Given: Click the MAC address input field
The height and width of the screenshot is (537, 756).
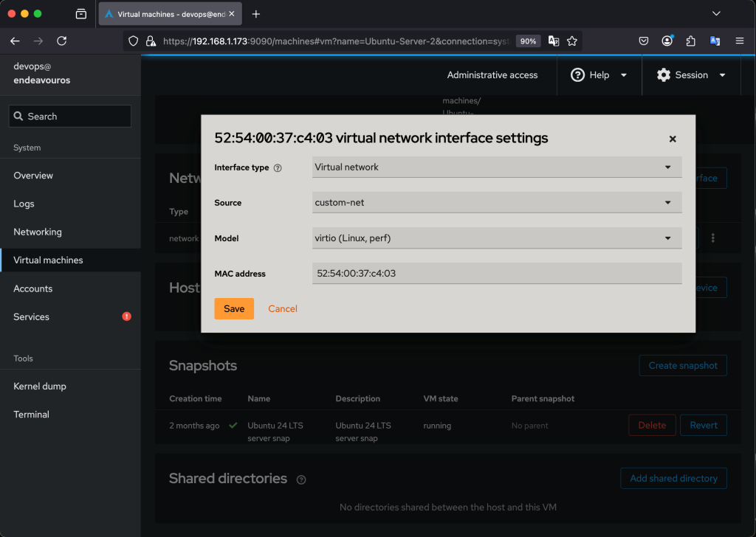Looking at the screenshot, I should [496, 274].
